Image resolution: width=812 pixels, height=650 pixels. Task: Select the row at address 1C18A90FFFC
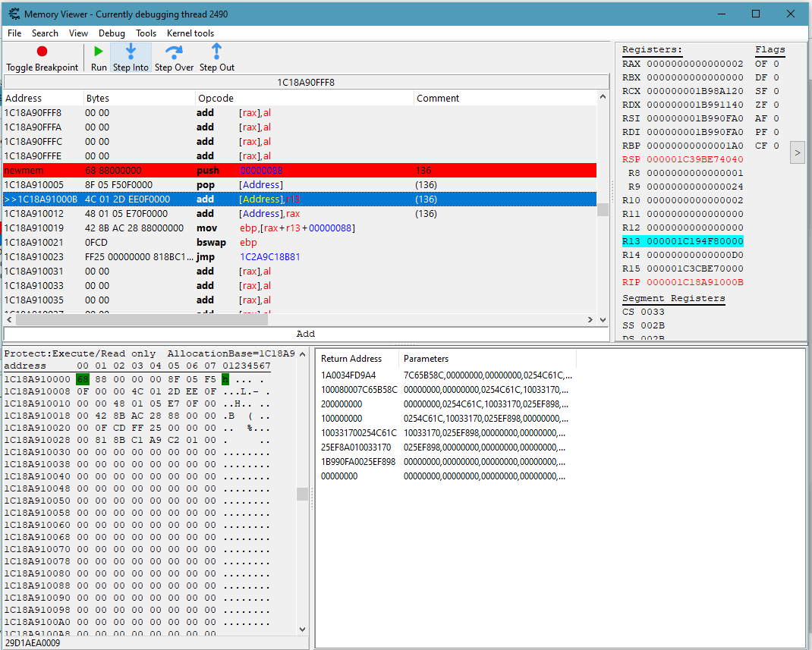tap(300, 142)
